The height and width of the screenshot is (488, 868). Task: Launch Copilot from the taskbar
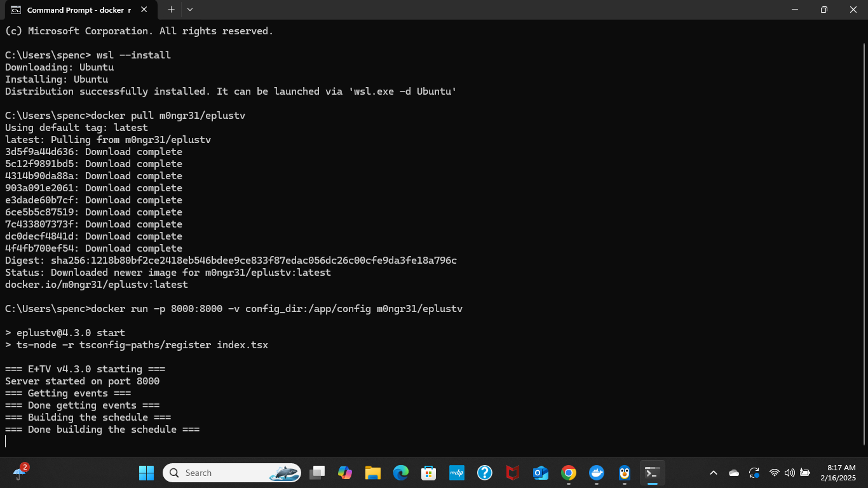pyautogui.click(x=345, y=473)
